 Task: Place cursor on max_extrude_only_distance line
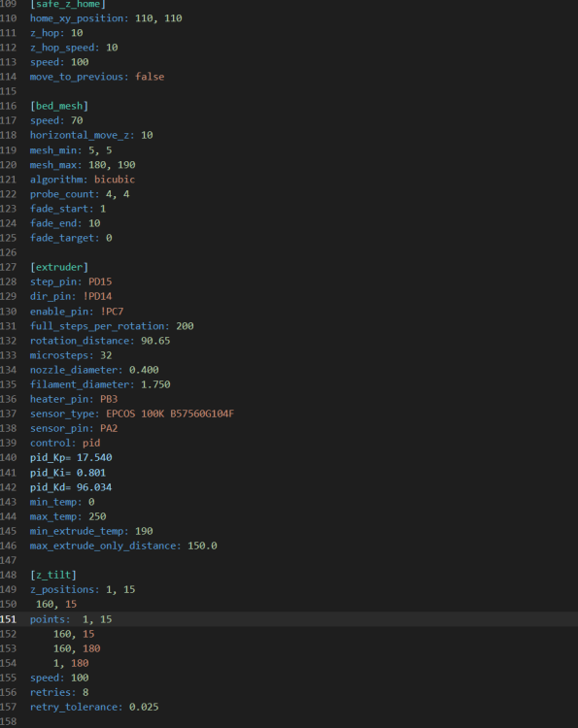point(123,546)
